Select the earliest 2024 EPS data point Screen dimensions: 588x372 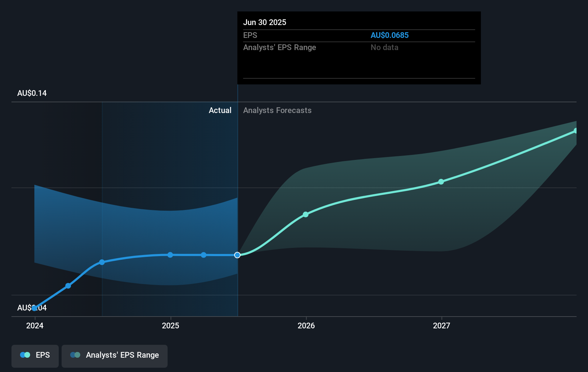click(34, 308)
